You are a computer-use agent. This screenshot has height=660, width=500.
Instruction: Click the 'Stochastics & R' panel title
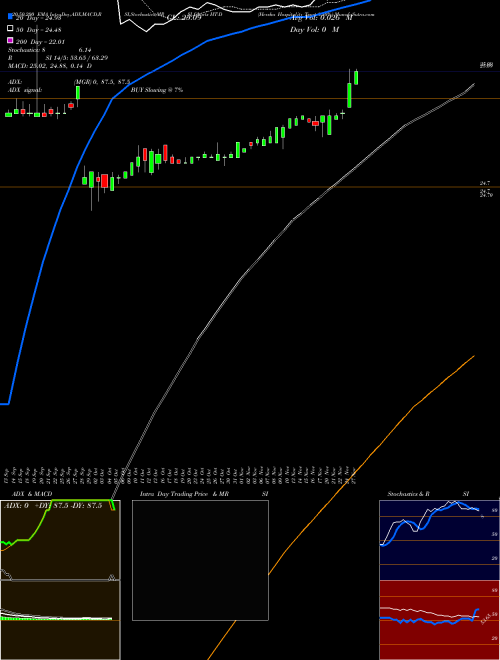pos(409,494)
